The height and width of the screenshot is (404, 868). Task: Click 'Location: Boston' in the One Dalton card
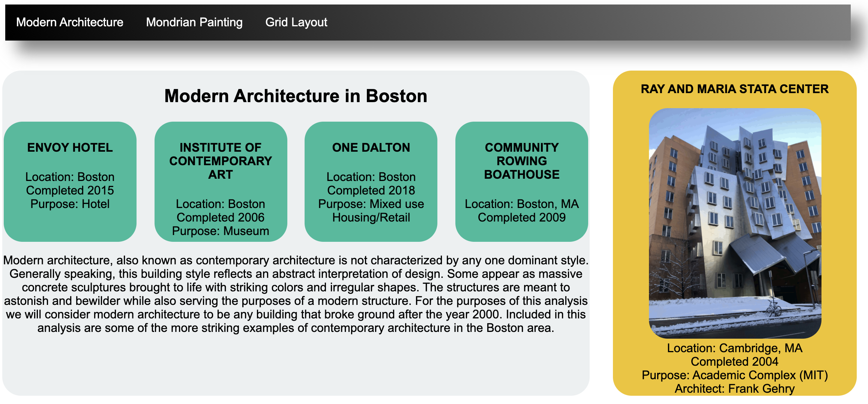[x=371, y=177]
